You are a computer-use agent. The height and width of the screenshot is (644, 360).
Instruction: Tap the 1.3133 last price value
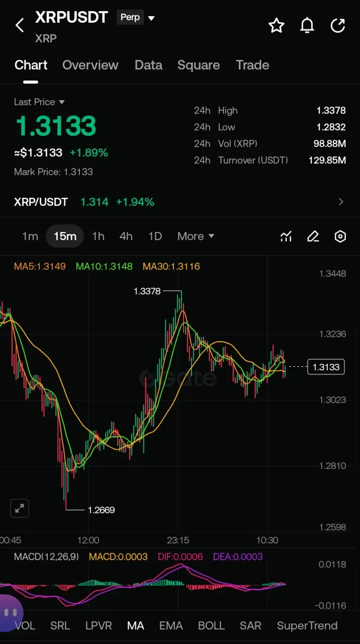(55, 126)
